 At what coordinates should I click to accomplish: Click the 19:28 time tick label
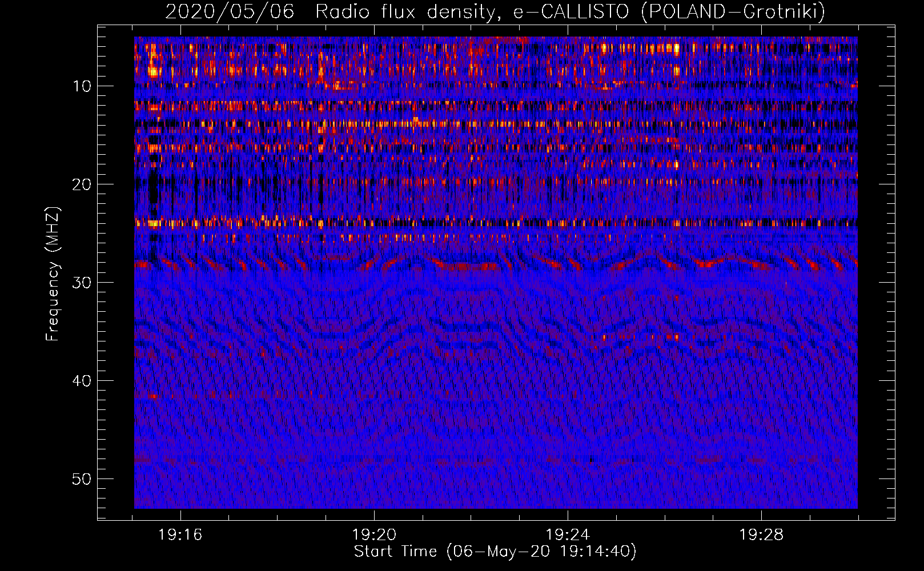761,535
